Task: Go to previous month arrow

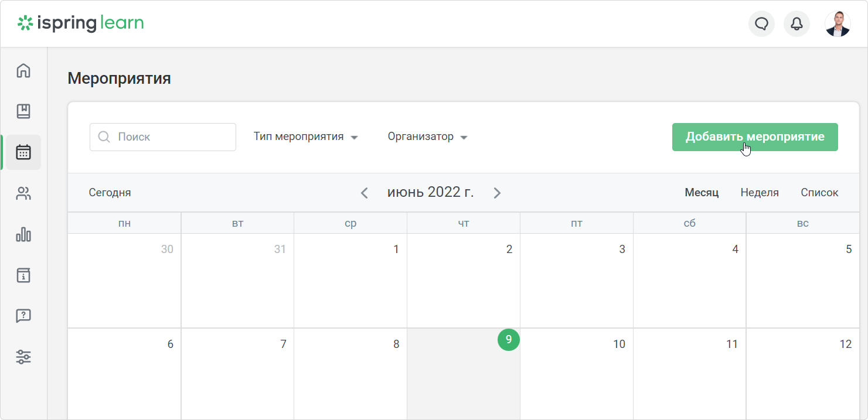Action: [x=364, y=193]
